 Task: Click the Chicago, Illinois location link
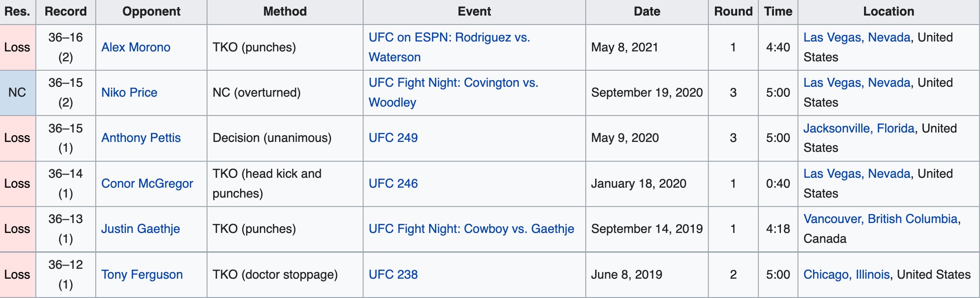(847, 275)
